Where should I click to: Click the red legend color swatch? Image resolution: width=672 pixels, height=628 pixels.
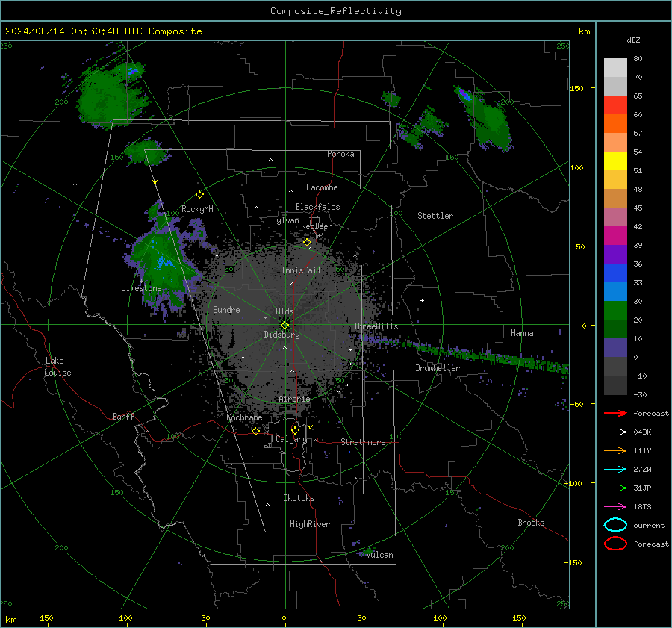tap(615, 105)
